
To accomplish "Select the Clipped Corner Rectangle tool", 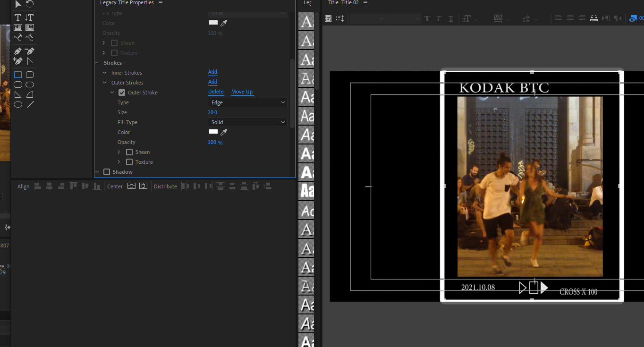I will coord(18,85).
